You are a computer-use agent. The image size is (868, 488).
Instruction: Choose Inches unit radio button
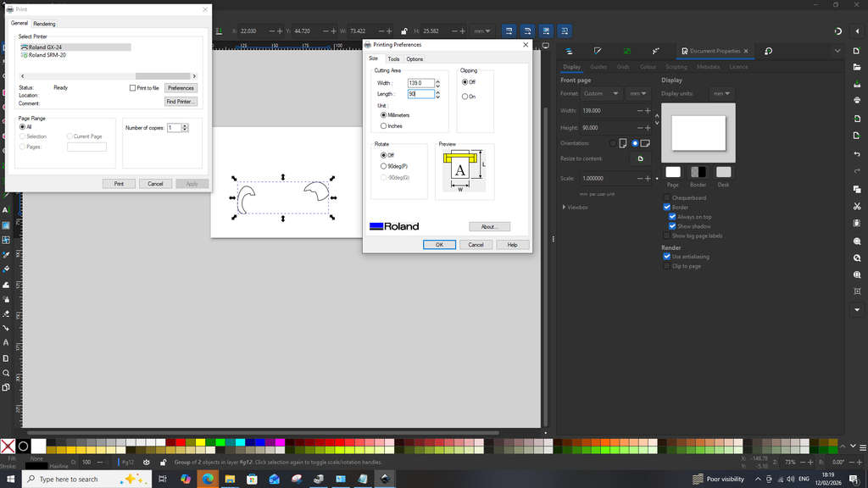click(x=384, y=126)
